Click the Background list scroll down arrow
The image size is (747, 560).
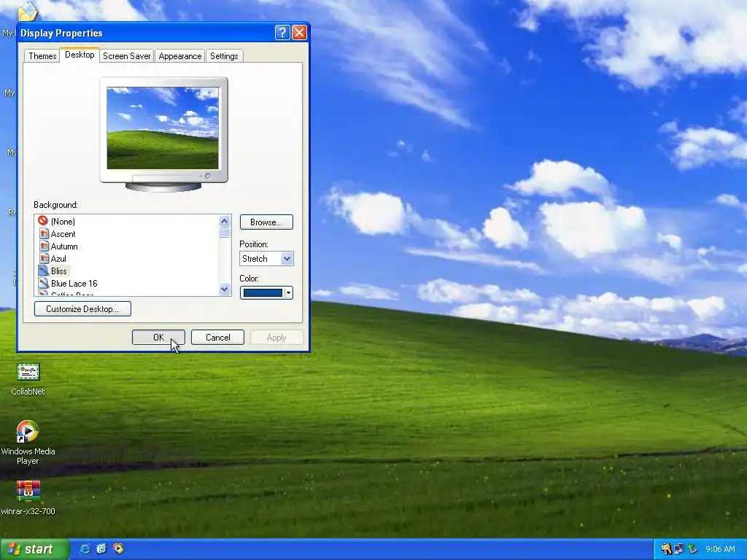(x=225, y=289)
